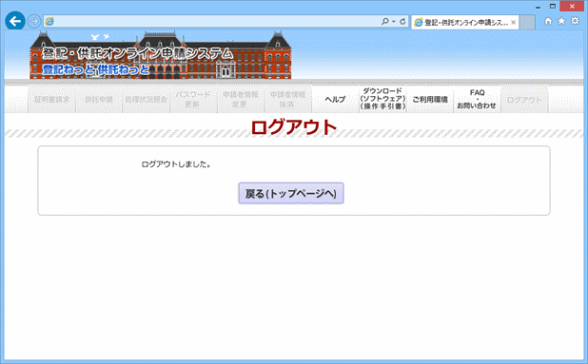Click the 供託申請 menu item
The image size is (588, 364).
pos(99,100)
